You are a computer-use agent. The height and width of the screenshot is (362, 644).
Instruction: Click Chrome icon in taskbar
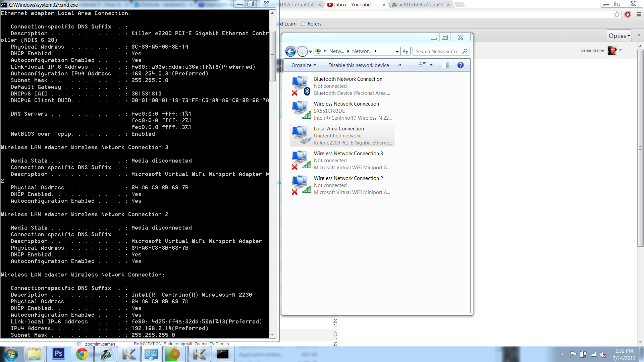(x=82, y=354)
